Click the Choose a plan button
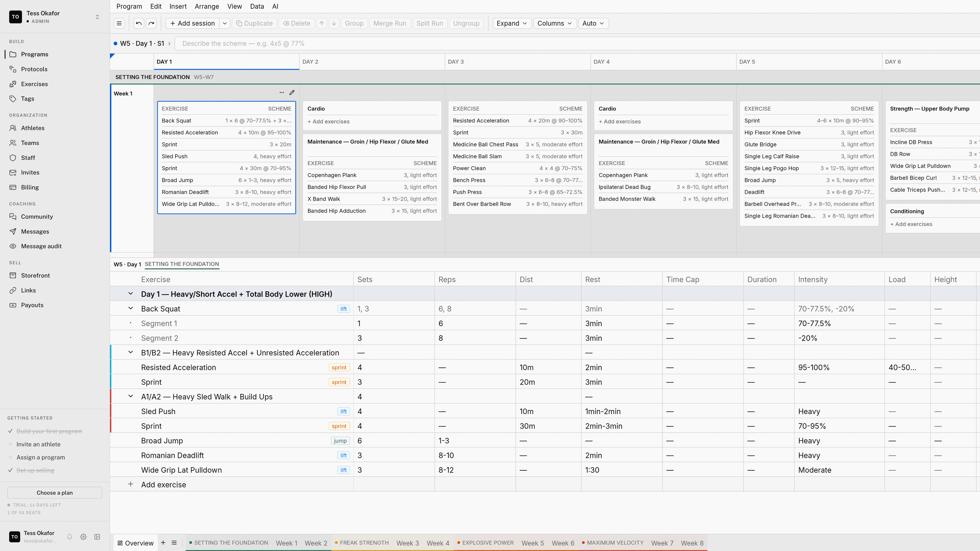This screenshot has width=980, height=551. click(x=55, y=492)
